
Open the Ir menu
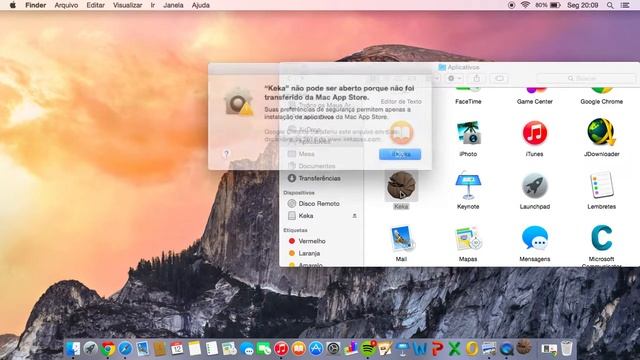tap(153, 5)
